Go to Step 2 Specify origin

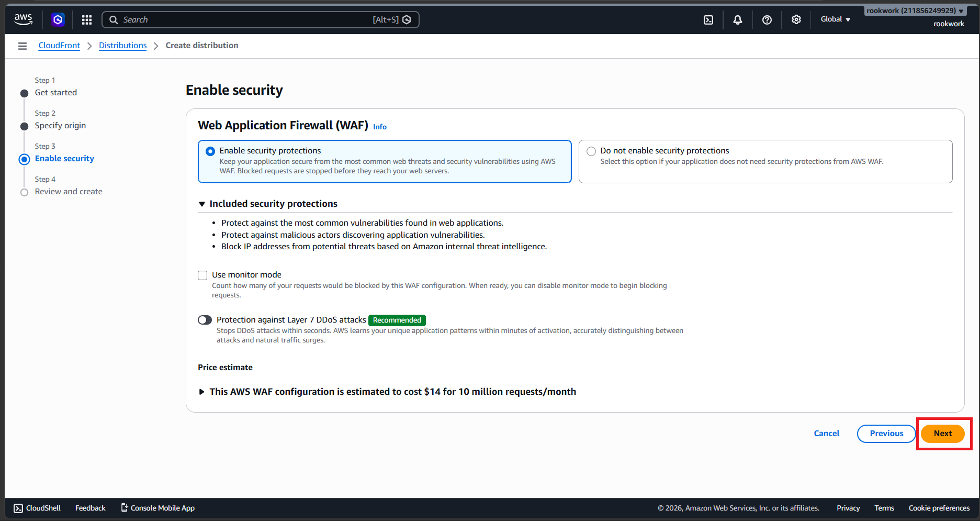click(x=60, y=126)
